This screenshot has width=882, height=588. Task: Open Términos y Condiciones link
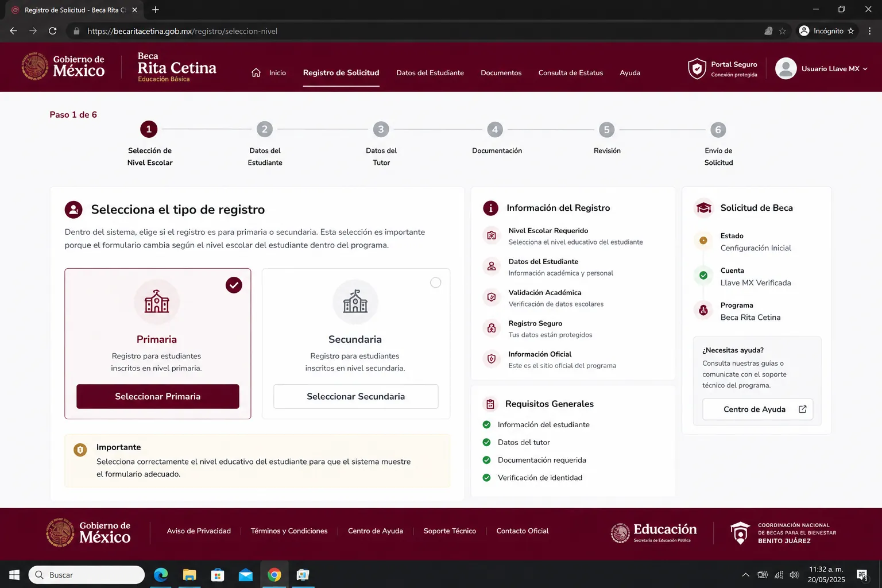289,531
